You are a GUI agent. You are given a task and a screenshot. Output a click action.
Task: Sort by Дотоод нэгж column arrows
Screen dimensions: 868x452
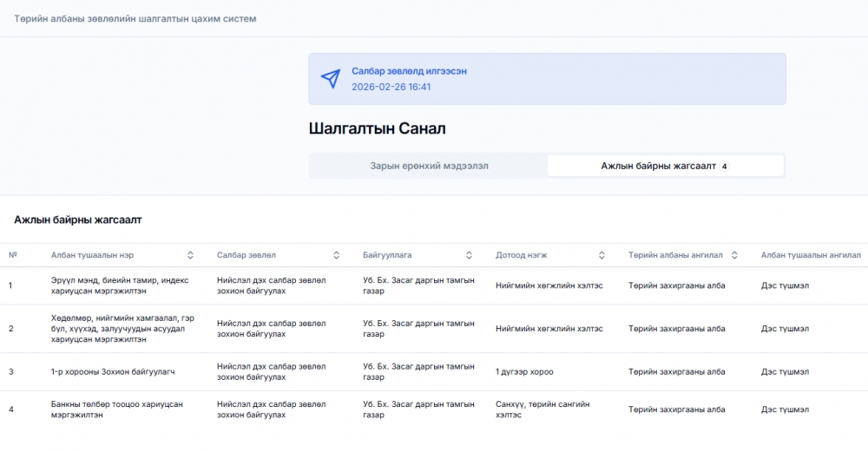[602, 255]
